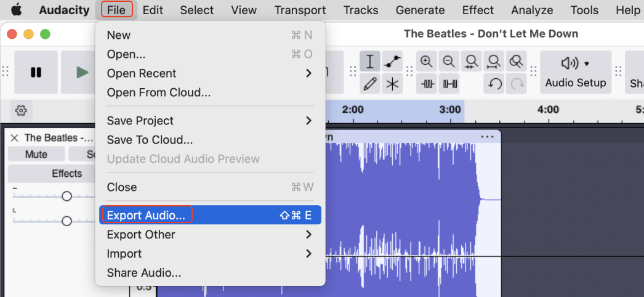Screen dimensions: 644x297
Task: Select the Multi-tool asterisk icon
Action: tap(392, 84)
